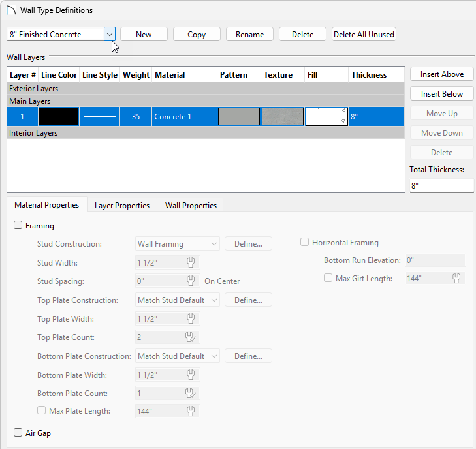Click the Insert Above button
Viewport: 476px width, 449px height.
coord(441,74)
